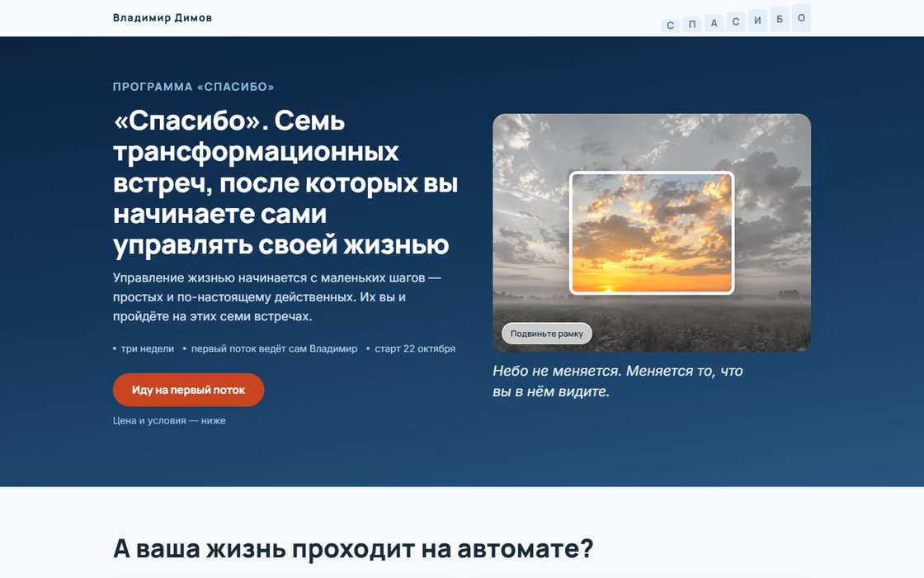Select the tallest О step tile in header
The image size is (924, 578).
click(x=801, y=18)
